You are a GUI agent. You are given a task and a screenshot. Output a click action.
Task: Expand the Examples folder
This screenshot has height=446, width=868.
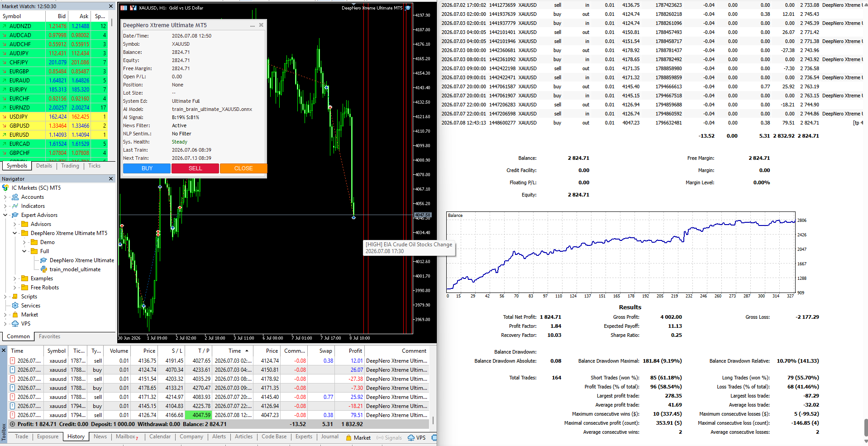[x=14, y=278]
